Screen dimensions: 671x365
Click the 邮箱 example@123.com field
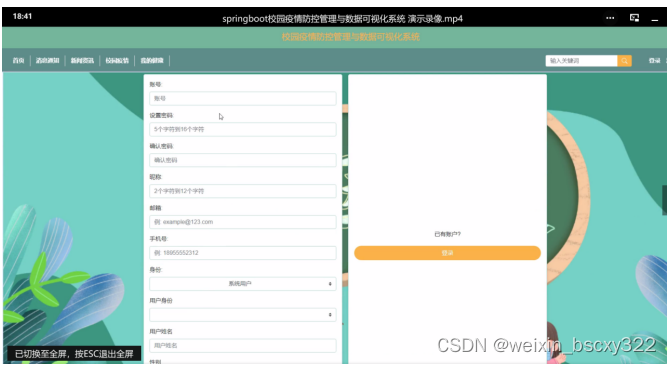point(243,222)
